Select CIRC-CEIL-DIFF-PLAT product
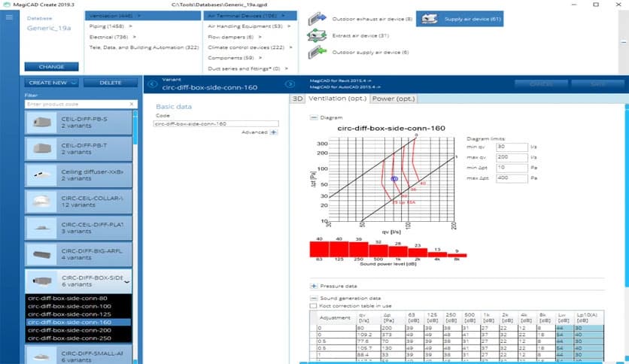The width and height of the screenshot is (629, 364). coord(78,228)
